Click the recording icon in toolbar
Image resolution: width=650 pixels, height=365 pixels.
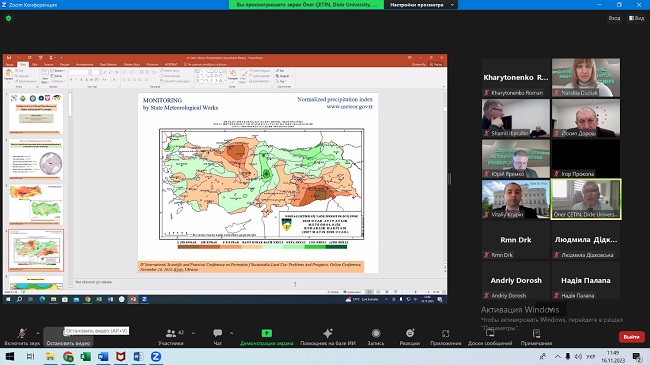click(376, 333)
